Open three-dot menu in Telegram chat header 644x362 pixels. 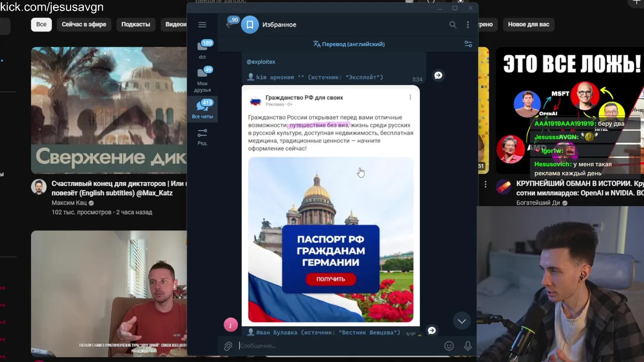pyautogui.click(x=468, y=25)
